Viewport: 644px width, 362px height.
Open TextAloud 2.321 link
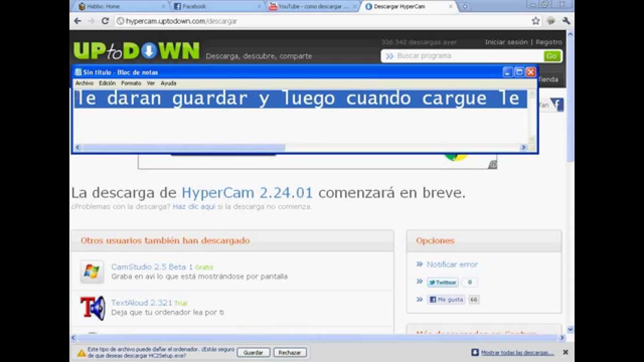141,303
